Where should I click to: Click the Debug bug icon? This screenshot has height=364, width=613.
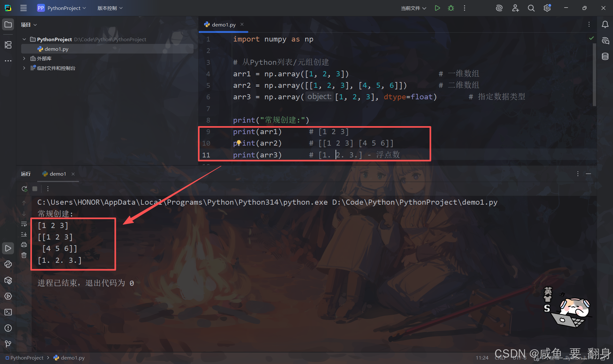[451, 8]
